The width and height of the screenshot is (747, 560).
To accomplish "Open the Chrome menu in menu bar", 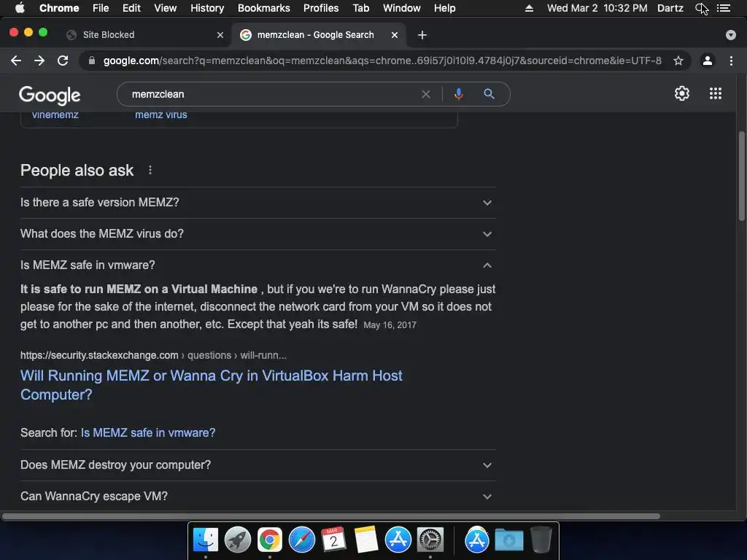I will pos(59,8).
